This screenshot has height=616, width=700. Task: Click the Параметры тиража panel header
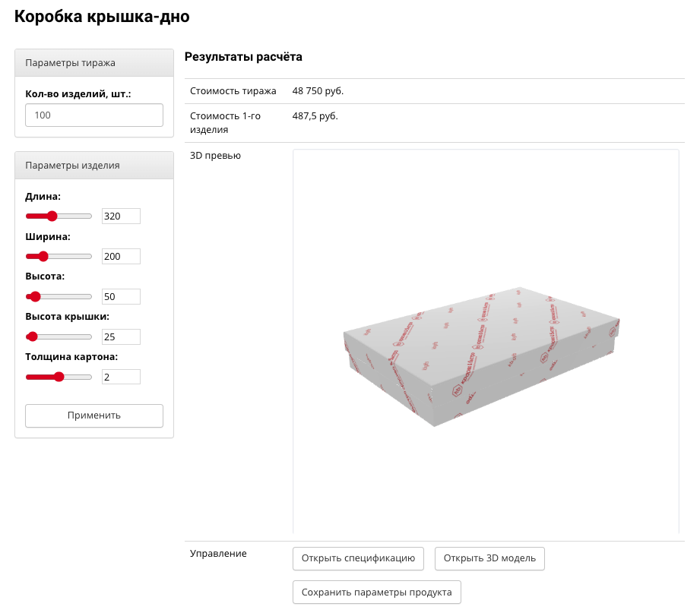(94, 63)
